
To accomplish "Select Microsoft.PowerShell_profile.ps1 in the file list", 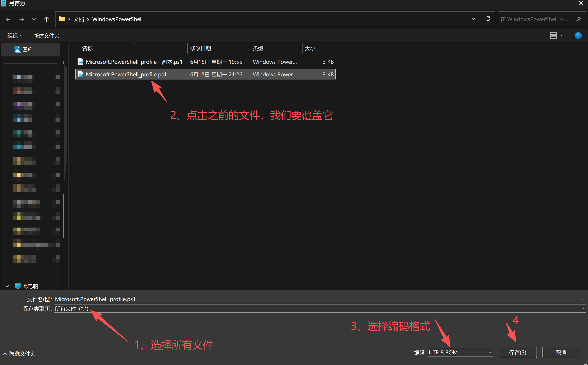I will 205,74.
